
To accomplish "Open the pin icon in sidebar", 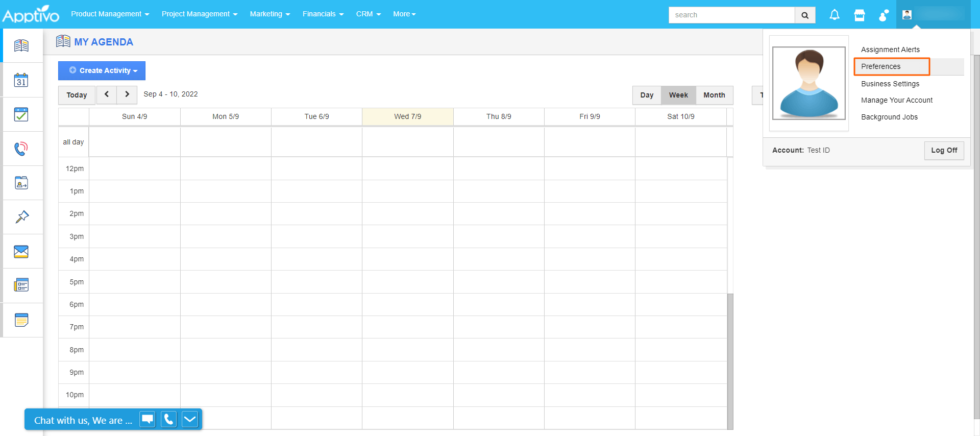I will pos(21,217).
